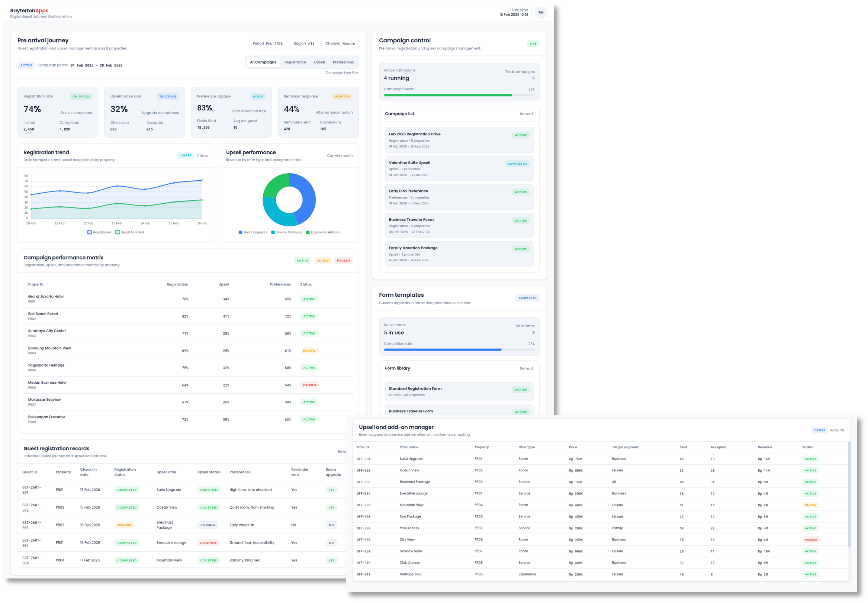Click the LIVE badge on Campaign control
This screenshot has height=603, width=868.
[533, 43]
